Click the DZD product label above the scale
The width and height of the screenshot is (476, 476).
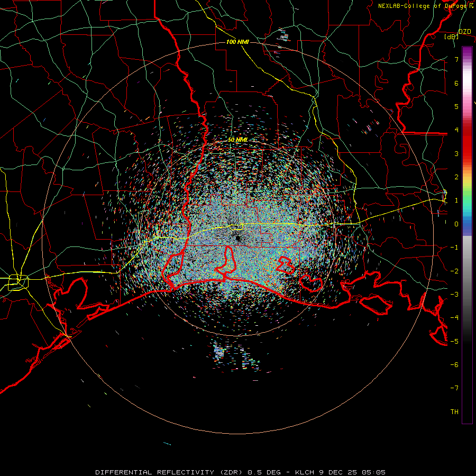tap(464, 32)
